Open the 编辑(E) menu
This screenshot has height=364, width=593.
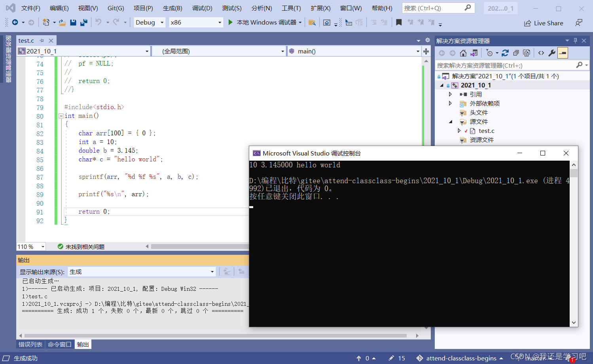coord(59,8)
